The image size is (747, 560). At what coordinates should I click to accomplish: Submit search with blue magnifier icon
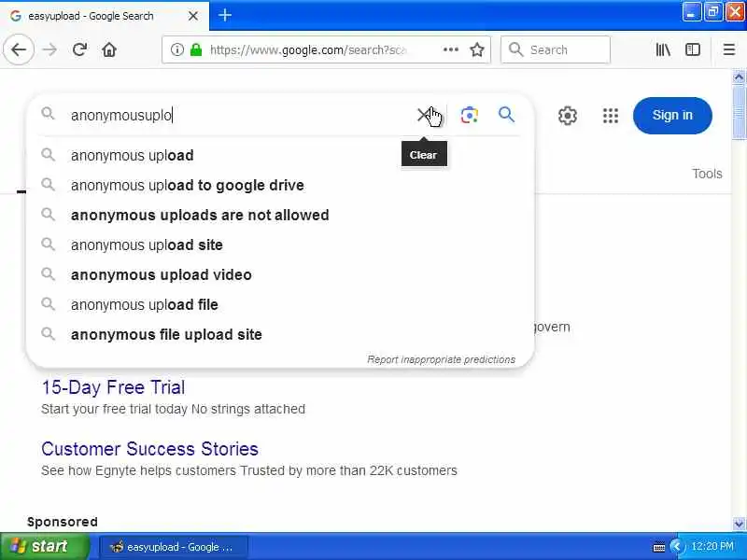[x=506, y=115]
